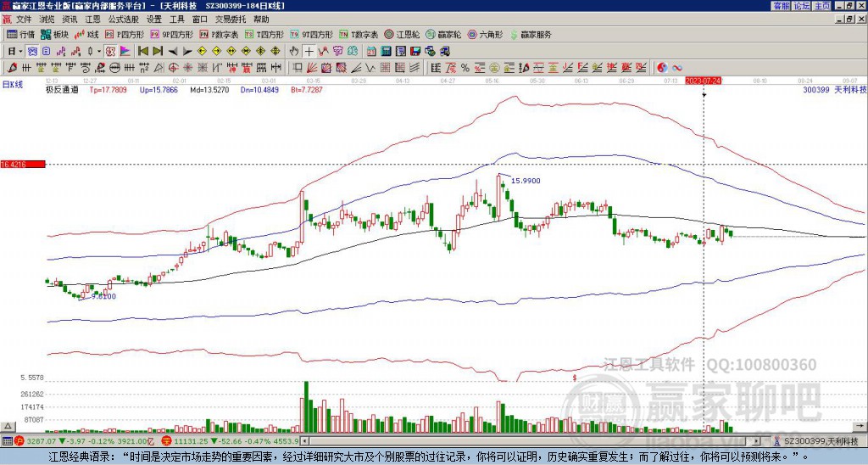The image size is (868, 465).
Task: Open the P四方形 tool
Action: (x=125, y=34)
